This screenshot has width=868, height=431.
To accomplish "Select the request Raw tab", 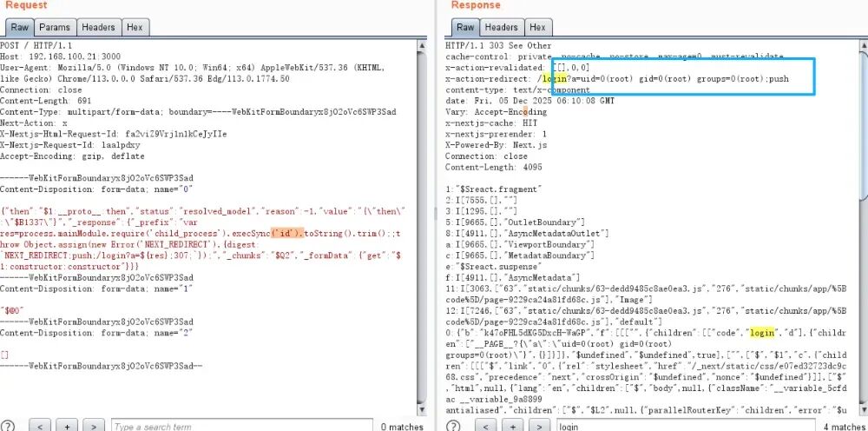I will [x=21, y=27].
